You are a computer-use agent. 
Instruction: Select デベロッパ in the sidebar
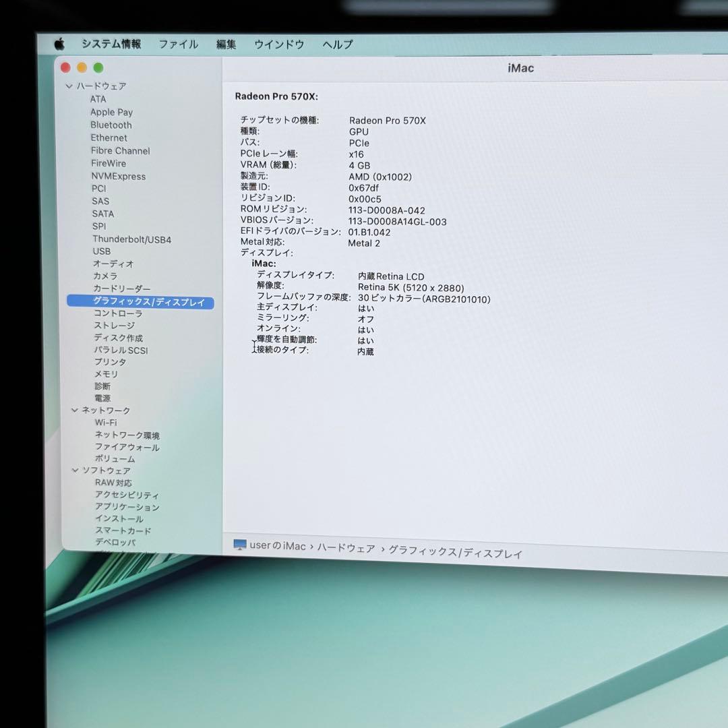tap(116, 542)
